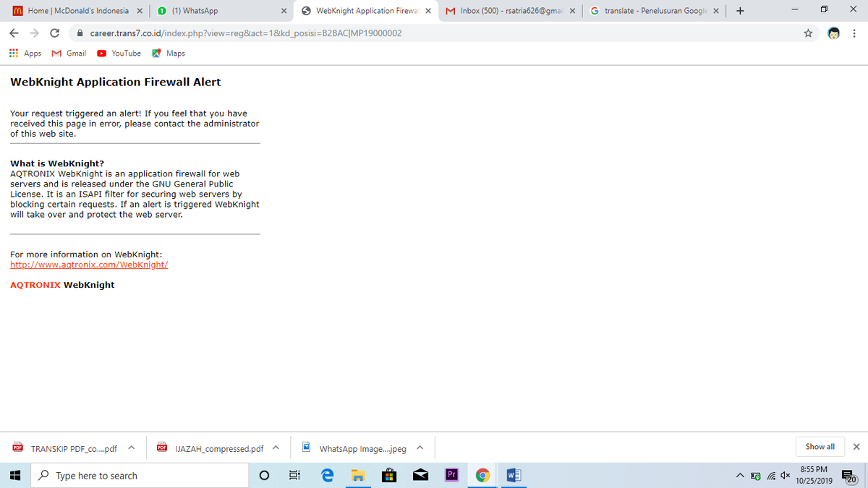This screenshot has height=488, width=868.
Task: Go forward with the browser forward arrow
Action: tap(34, 33)
